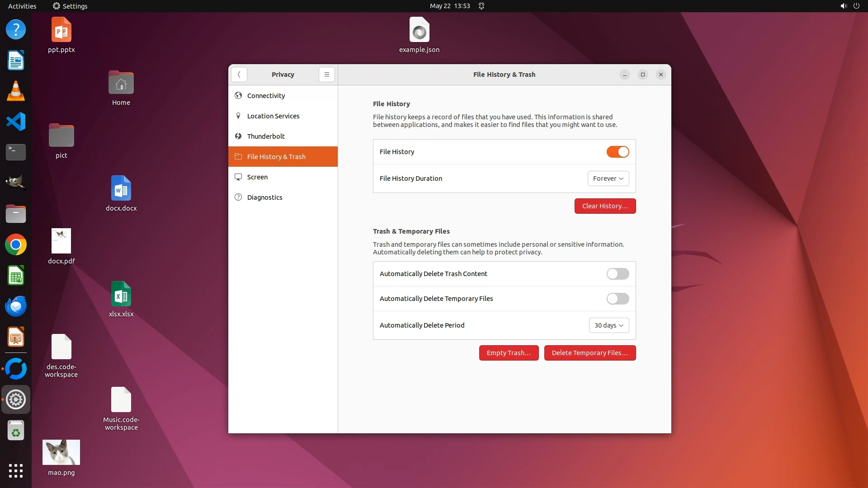The image size is (868, 488).
Task: Open the Activities overview
Action: 22,6
